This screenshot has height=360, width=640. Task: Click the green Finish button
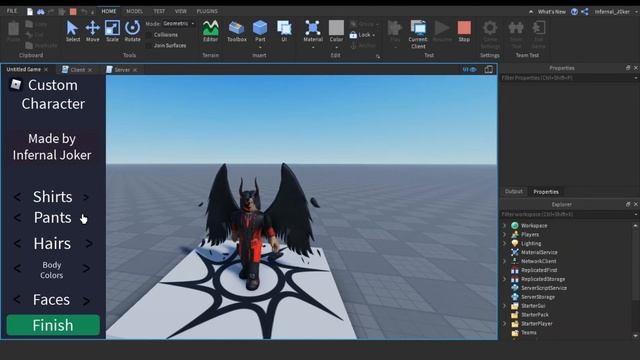click(53, 325)
